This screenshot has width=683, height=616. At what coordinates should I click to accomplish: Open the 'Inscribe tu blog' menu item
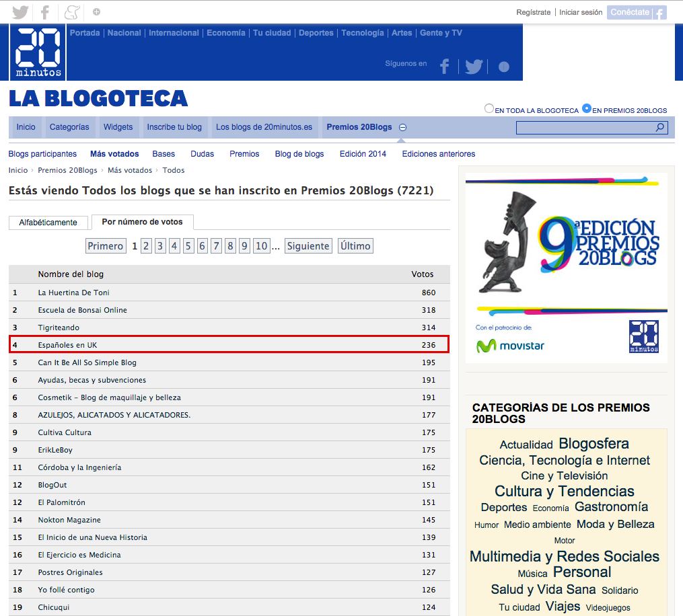click(174, 127)
